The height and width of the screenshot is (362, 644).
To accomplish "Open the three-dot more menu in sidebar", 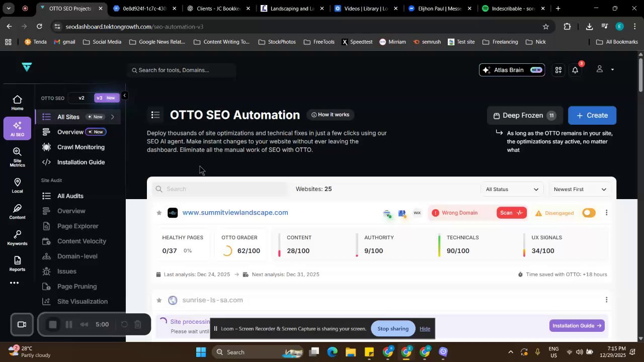I will click(x=15, y=283).
